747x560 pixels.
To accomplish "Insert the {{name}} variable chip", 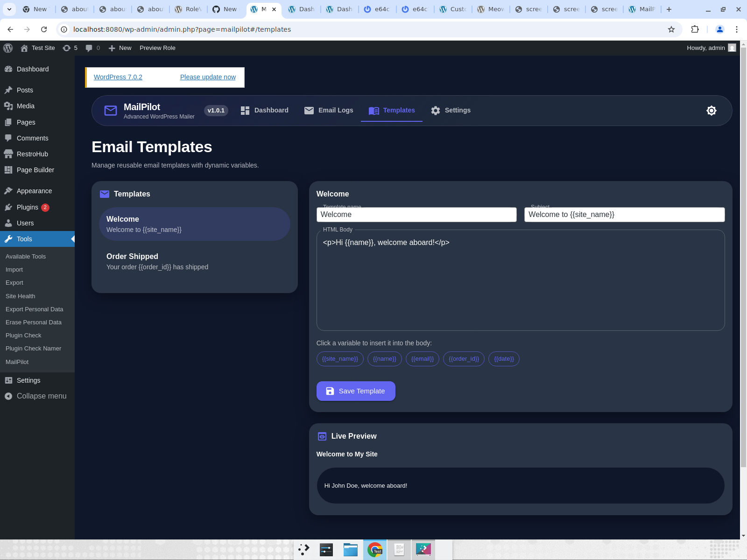I will (385, 359).
